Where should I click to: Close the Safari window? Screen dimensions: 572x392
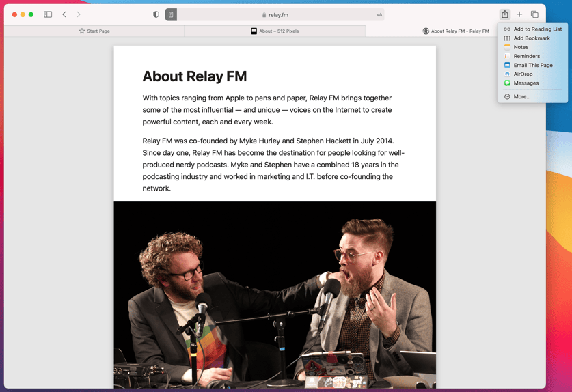click(x=14, y=14)
